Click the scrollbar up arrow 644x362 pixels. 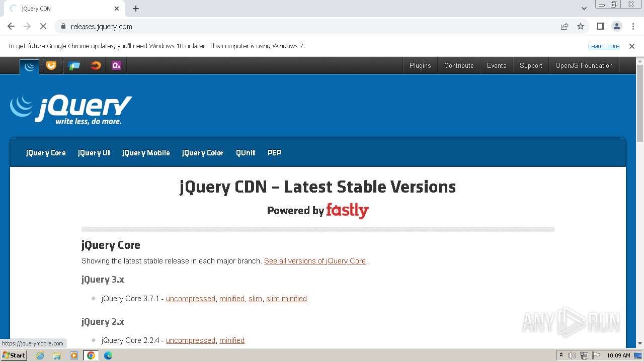point(640,60)
